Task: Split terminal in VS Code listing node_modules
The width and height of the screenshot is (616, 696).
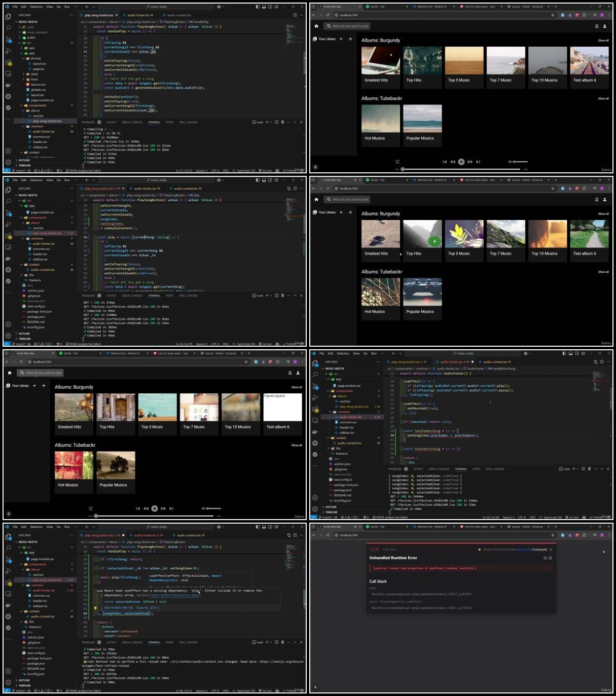Action: click(276, 122)
